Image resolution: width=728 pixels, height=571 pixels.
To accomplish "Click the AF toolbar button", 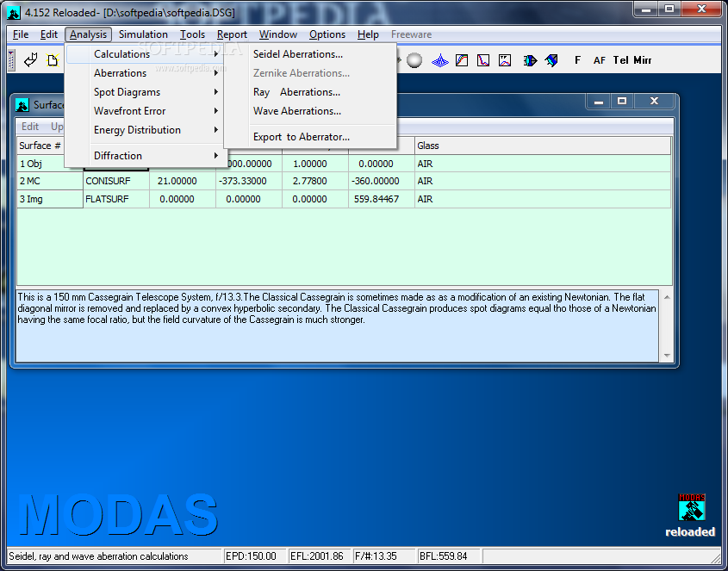I will (600, 60).
